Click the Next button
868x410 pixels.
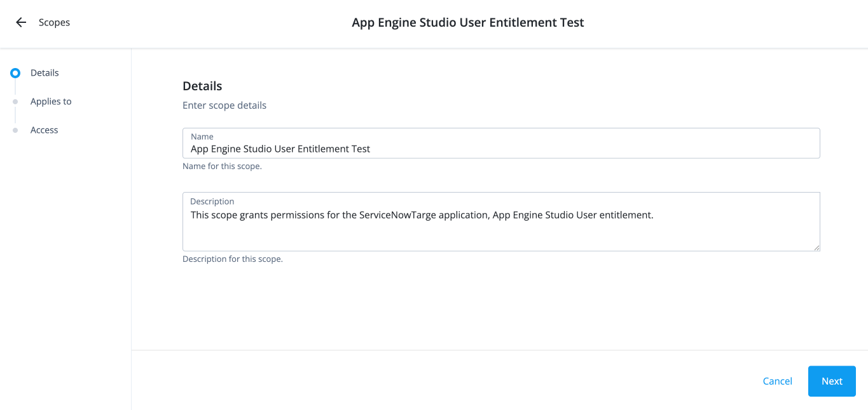[832, 381]
